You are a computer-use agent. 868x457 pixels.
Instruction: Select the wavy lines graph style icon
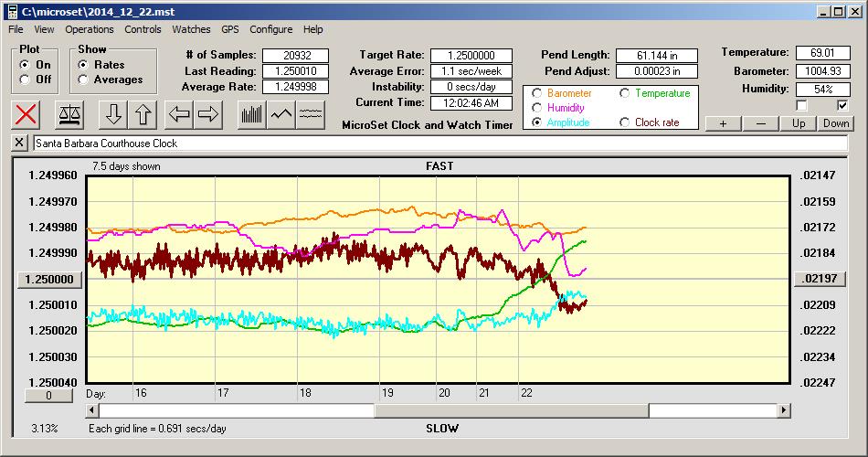pyautogui.click(x=311, y=114)
